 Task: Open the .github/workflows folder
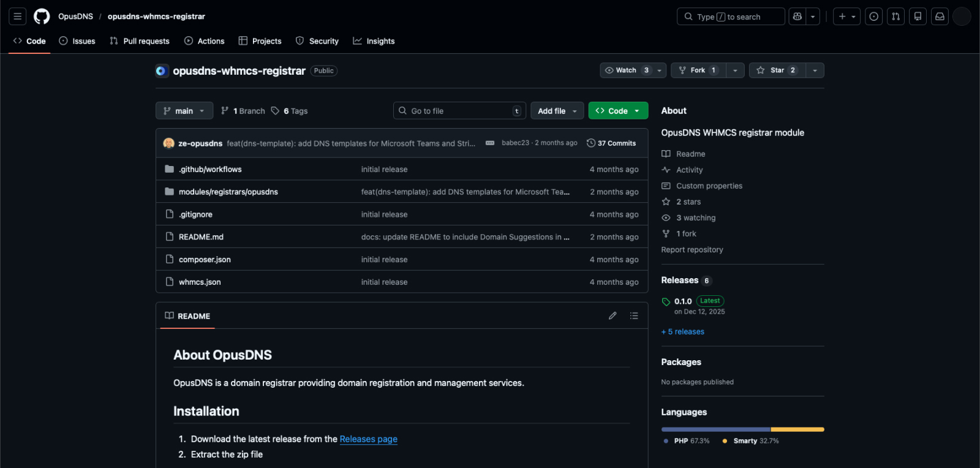click(x=210, y=170)
